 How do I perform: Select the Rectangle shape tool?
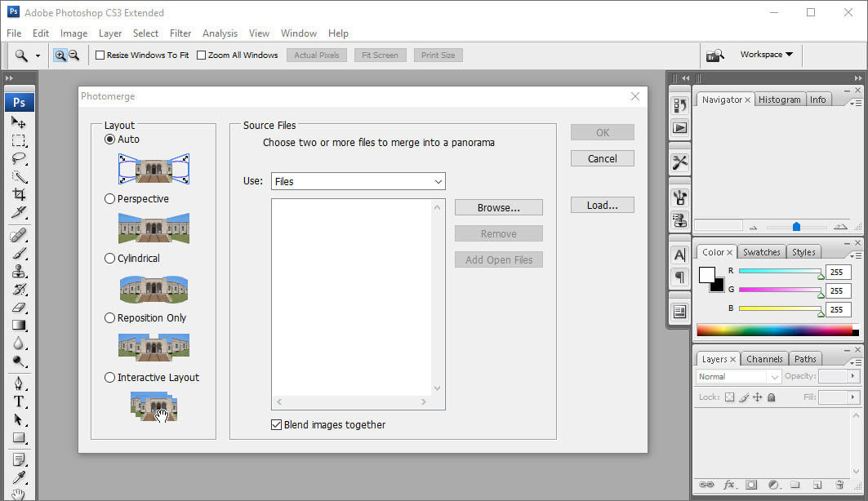pos(19,438)
